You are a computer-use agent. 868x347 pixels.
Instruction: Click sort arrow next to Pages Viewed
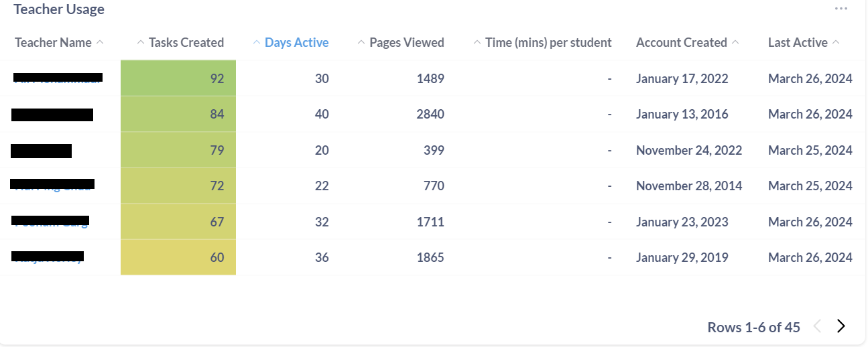point(361,42)
